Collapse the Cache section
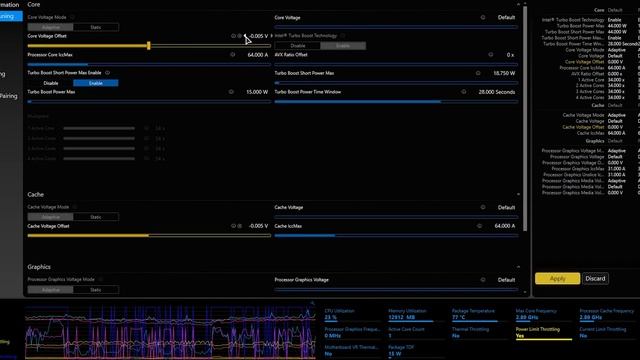Screen dimensions: 640x360 point(518,194)
